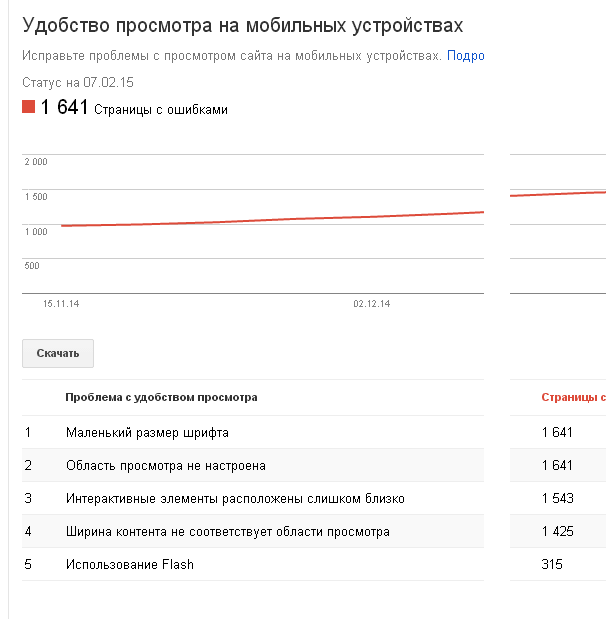Click the 15.11.14 date label on chart

pyautogui.click(x=61, y=304)
